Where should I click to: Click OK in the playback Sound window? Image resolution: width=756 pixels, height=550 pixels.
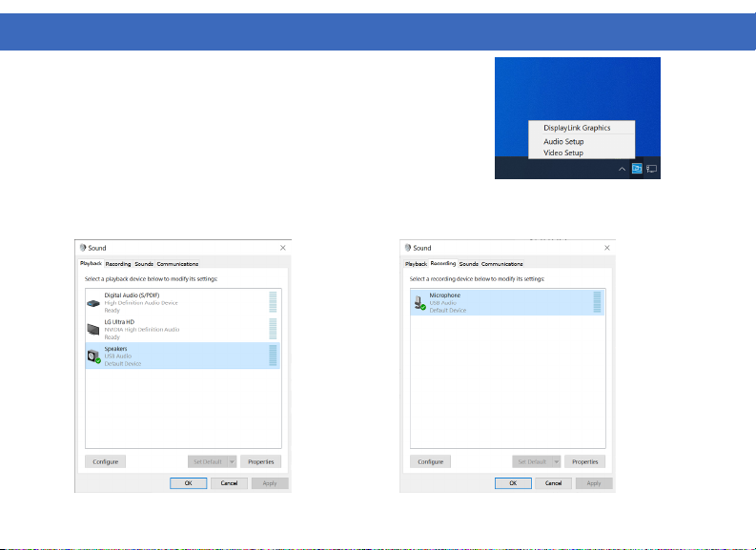point(189,483)
